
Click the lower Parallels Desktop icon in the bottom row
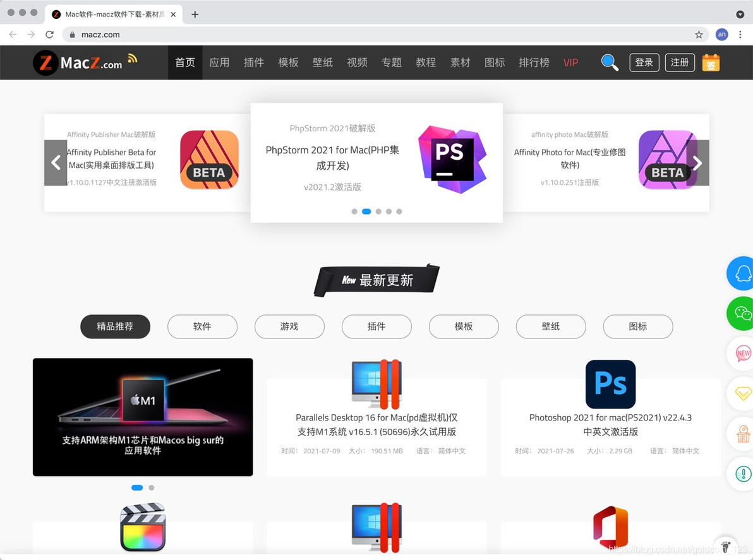tap(376, 527)
